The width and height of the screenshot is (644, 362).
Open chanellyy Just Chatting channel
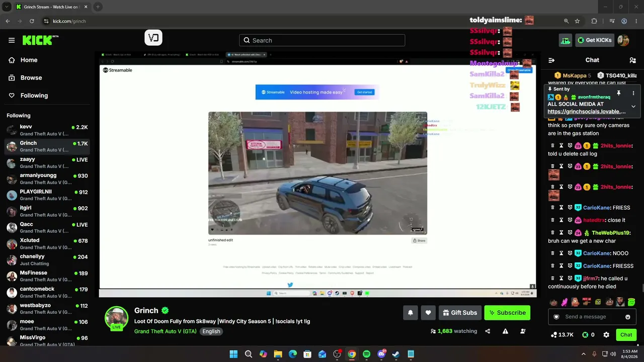(x=47, y=260)
